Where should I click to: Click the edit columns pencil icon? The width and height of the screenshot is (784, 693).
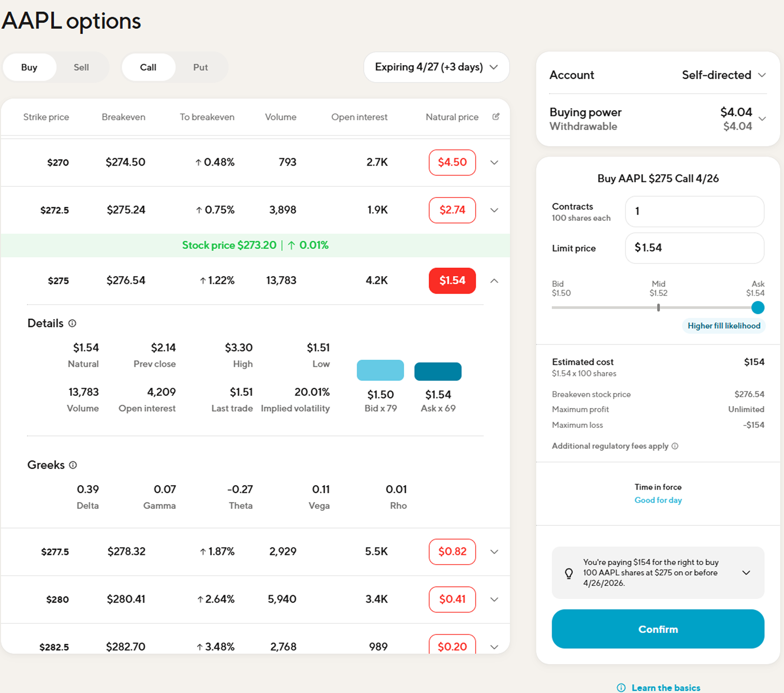[495, 117]
